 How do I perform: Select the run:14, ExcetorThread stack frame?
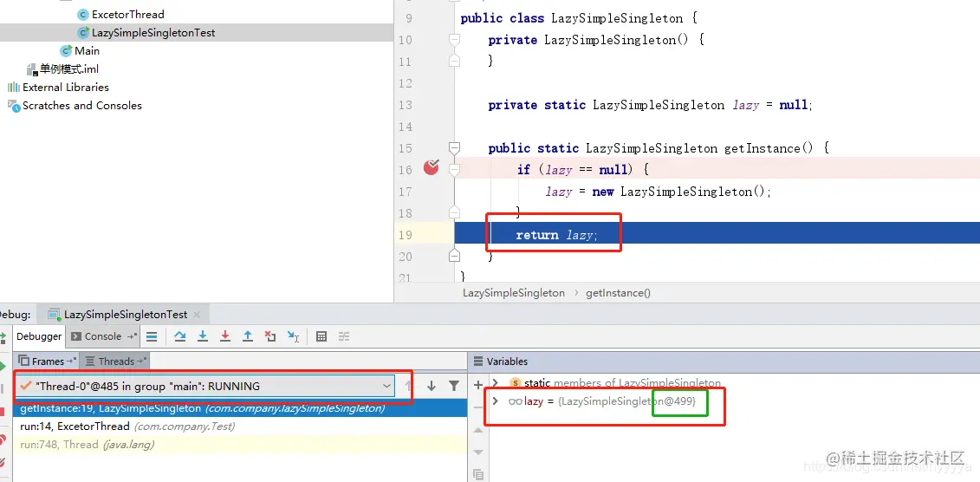[x=239, y=427]
